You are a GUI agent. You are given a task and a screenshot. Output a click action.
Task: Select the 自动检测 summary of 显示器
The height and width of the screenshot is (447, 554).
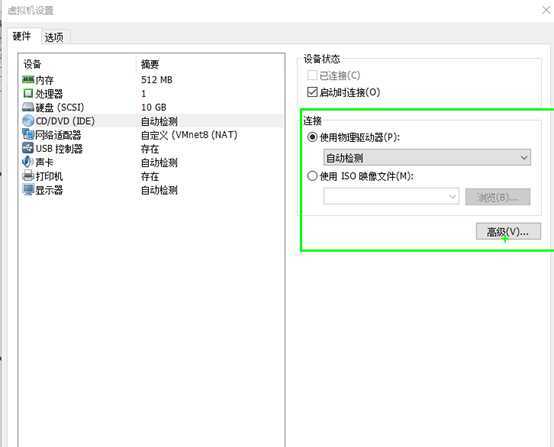pos(159,190)
